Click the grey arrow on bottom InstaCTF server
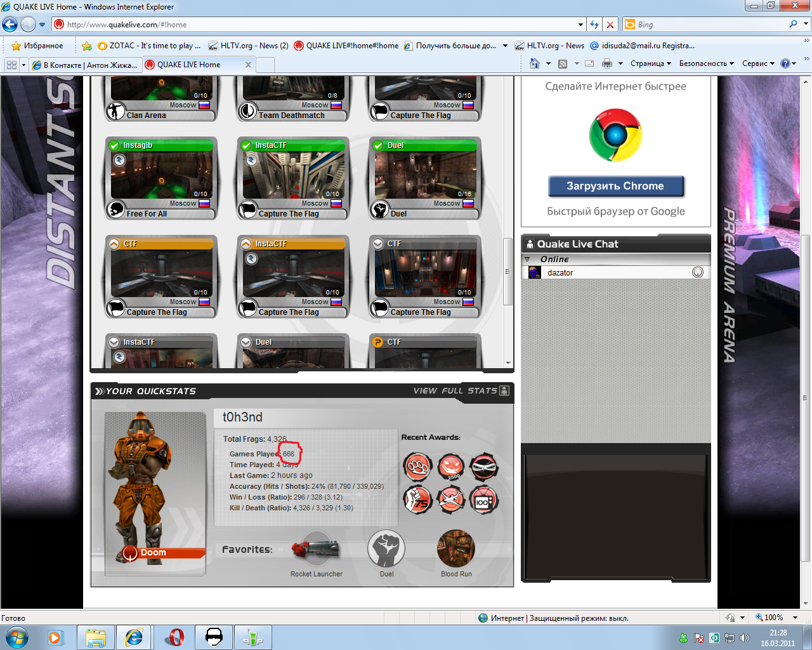This screenshot has height=650, width=812. pos(114,342)
